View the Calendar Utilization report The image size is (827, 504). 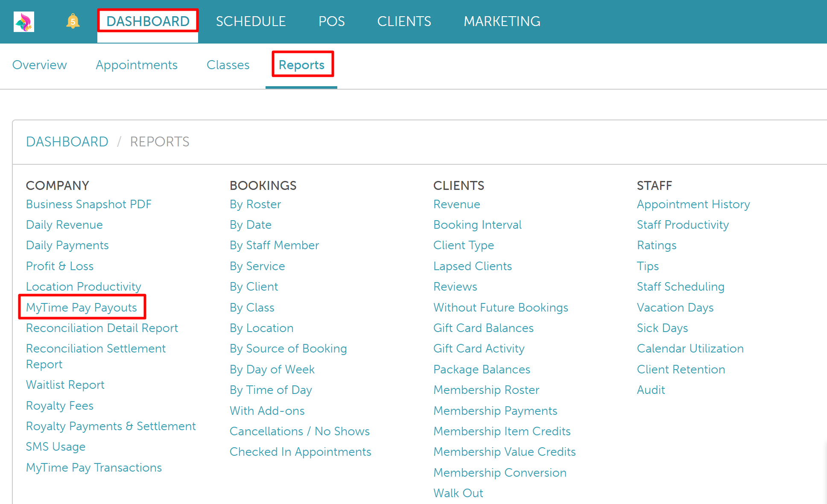pyautogui.click(x=690, y=349)
